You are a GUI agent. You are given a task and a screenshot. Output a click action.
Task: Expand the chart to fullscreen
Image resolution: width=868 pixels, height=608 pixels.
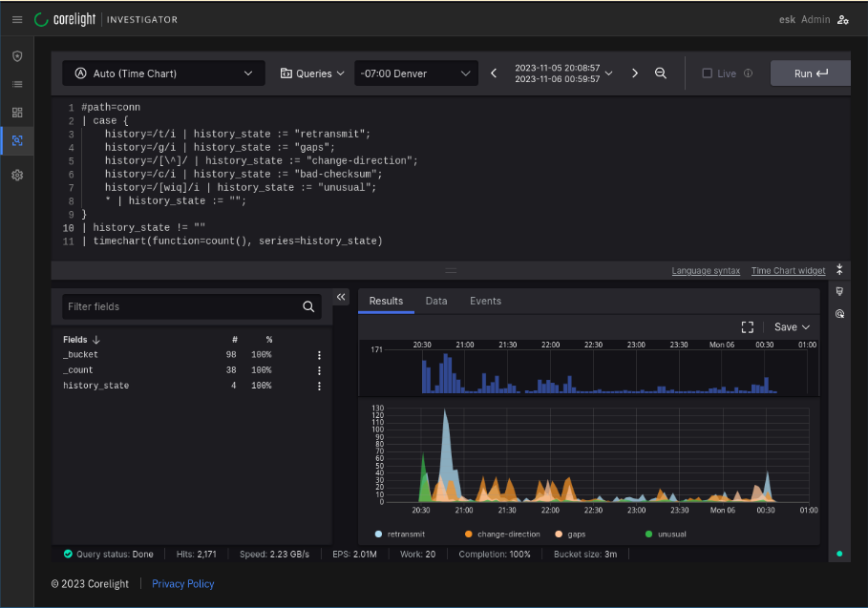(748, 326)
